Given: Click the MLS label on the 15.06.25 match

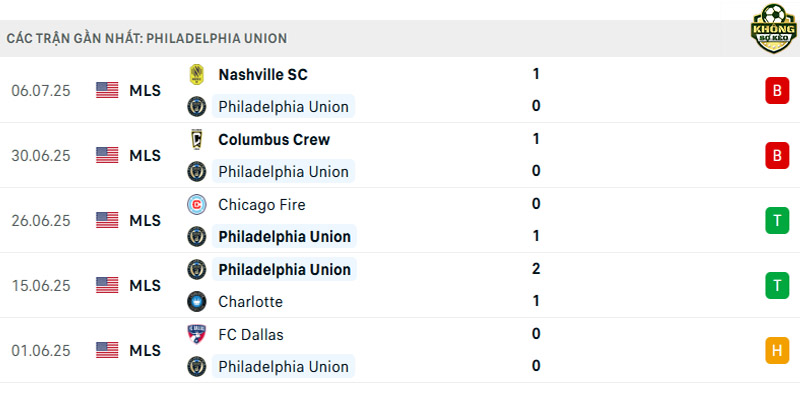Looking at the screenshot, I should point(145,286).
